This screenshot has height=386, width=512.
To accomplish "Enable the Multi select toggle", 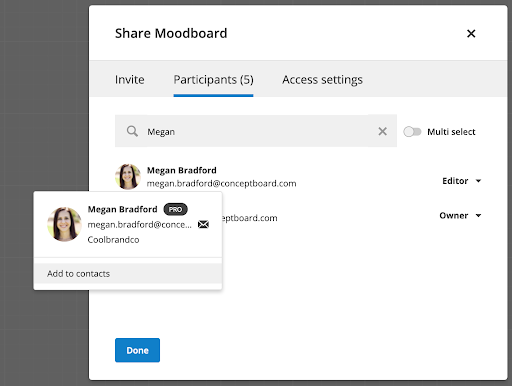I will (x=412, y=132).
